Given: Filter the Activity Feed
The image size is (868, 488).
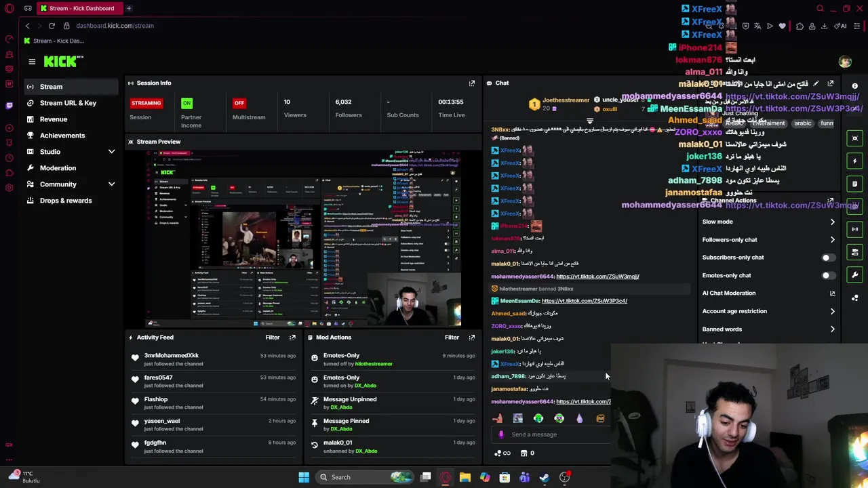Looking at the screenshot, I should [273, 337].
